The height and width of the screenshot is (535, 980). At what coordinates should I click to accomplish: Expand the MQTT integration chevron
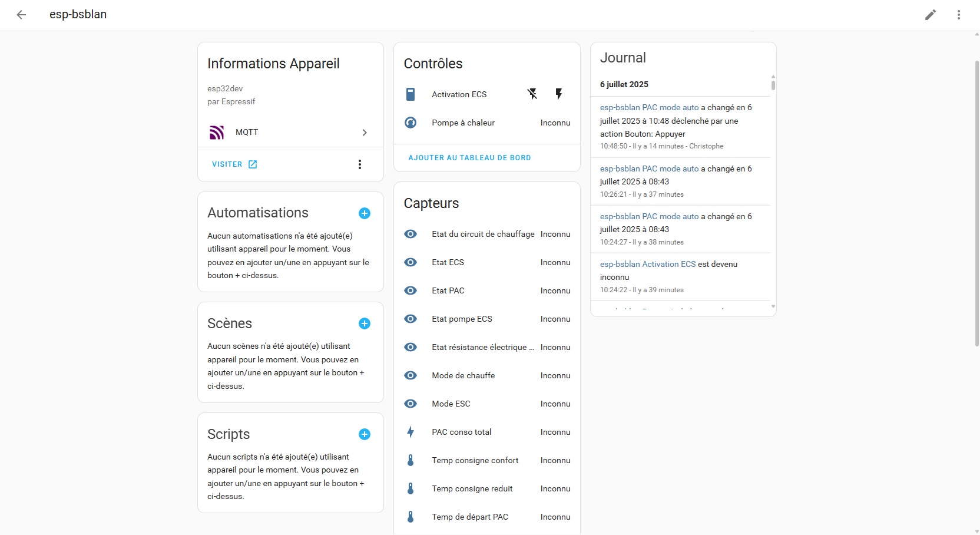[365, 133]
